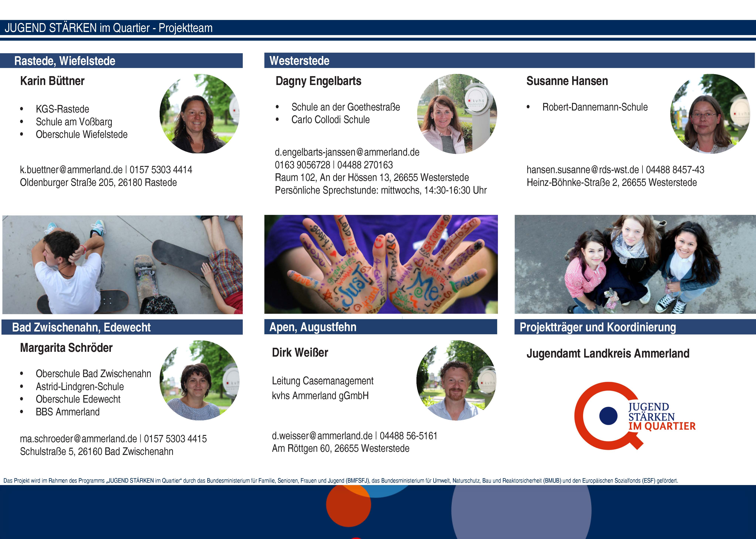Click the email d.weisser@ammerland.de
The image size is (756, 539).
click(322, 436)
